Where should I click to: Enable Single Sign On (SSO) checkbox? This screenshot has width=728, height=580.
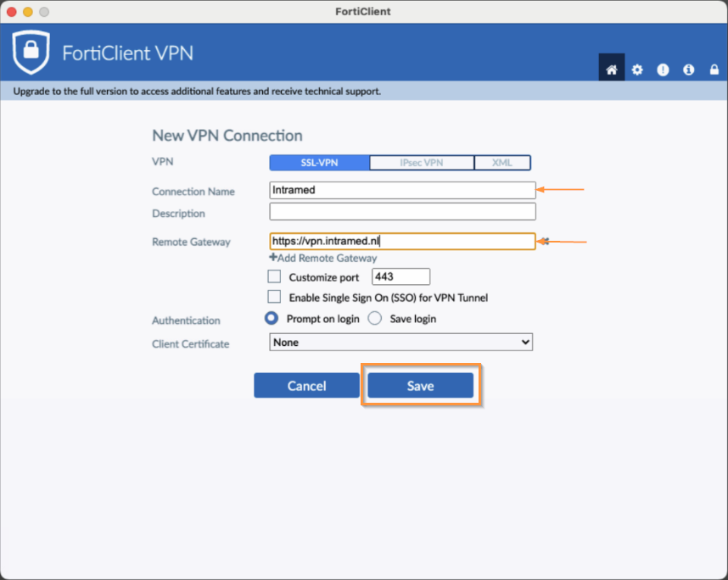click(274, 298)
